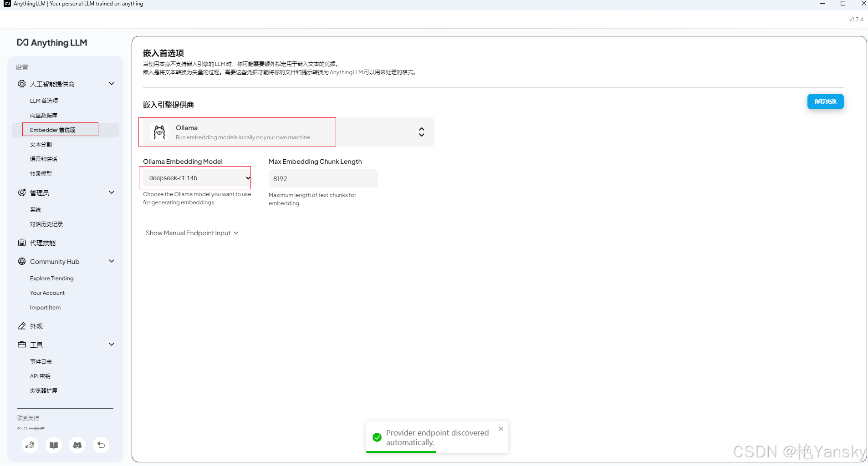868x466 pixels.
Task: Collapse the 人工智能提供商 section chevron
Action: (x=112, y=84)
